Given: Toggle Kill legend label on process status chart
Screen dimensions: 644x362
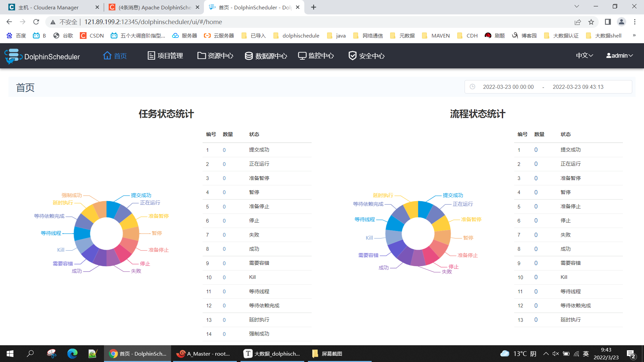Looking at the screenshot, I should pyautogui.click(x=369, y=238).
